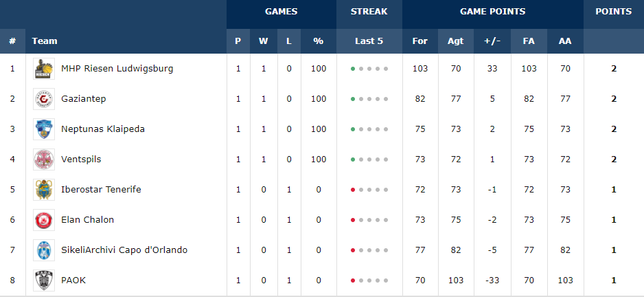This screenshot has height=297, width=644.
Task: Click the Ventspils team logo
Action: 44,159
